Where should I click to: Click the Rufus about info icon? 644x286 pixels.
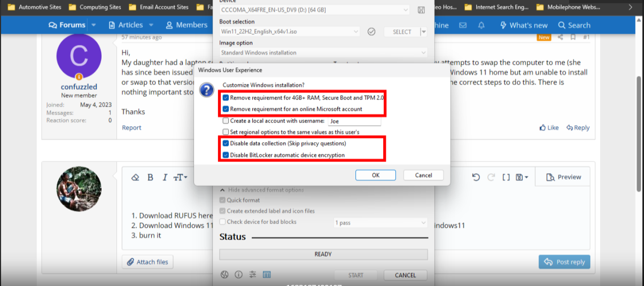point(238,275)
